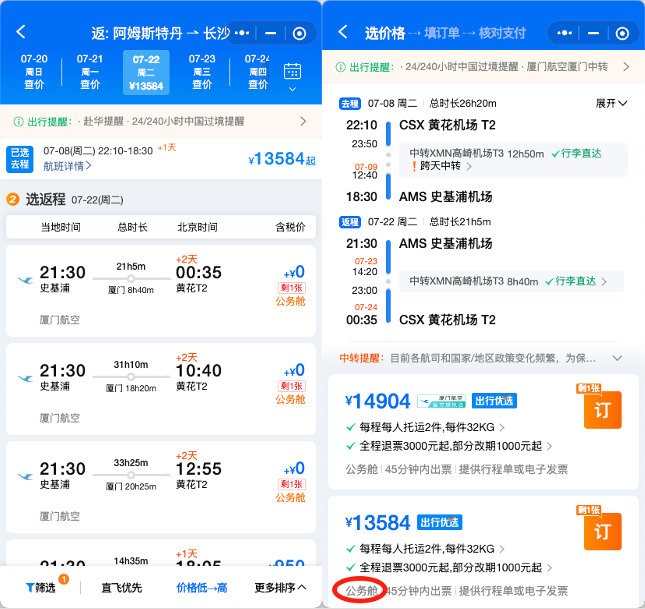This screenshot has height=609, width=645.
Task: Open more options menu in right panel
Action: 565,33
